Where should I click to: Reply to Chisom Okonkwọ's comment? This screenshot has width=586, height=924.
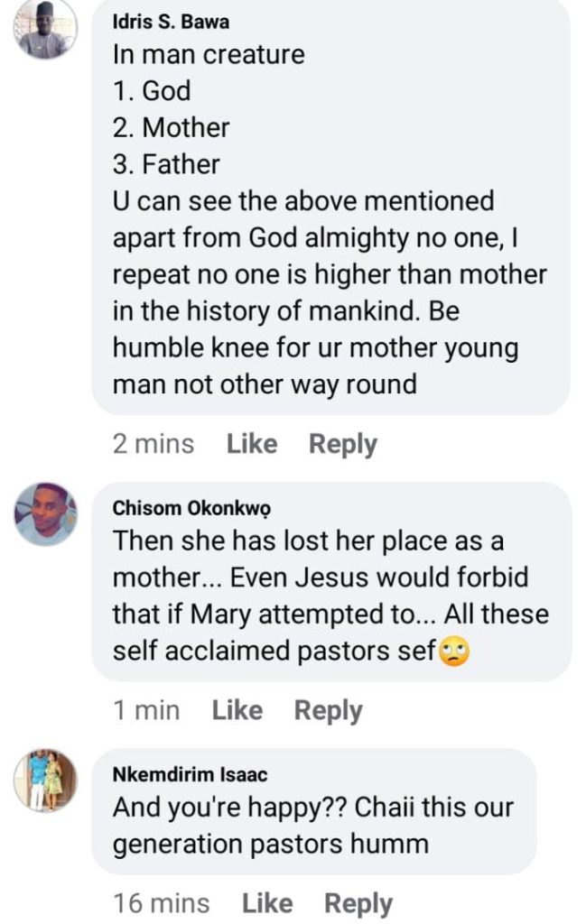(328, 710)
